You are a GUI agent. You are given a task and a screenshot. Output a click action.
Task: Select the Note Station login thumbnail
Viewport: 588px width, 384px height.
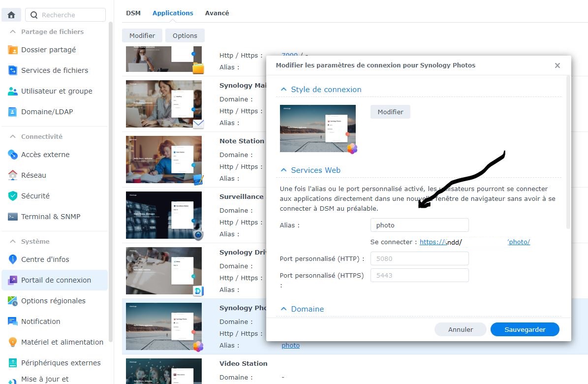pos(164,160)
